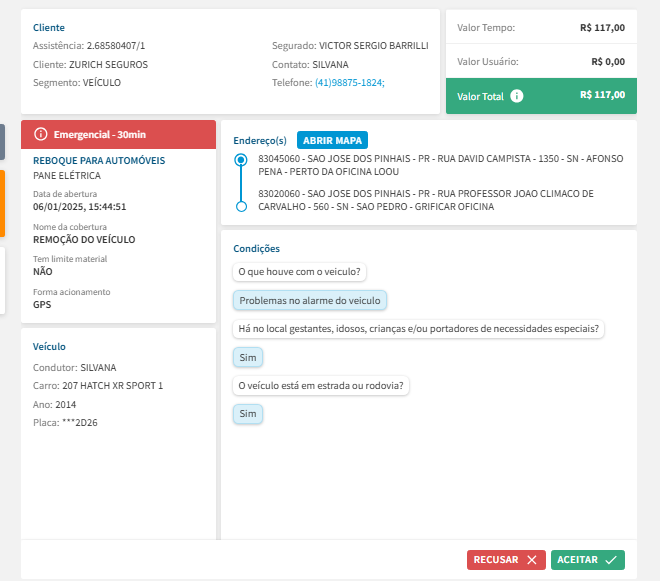Click the 'O que houve com o veículo?' question
The height and width of the screenshot is (581, 660).
[x=300, y=271]
